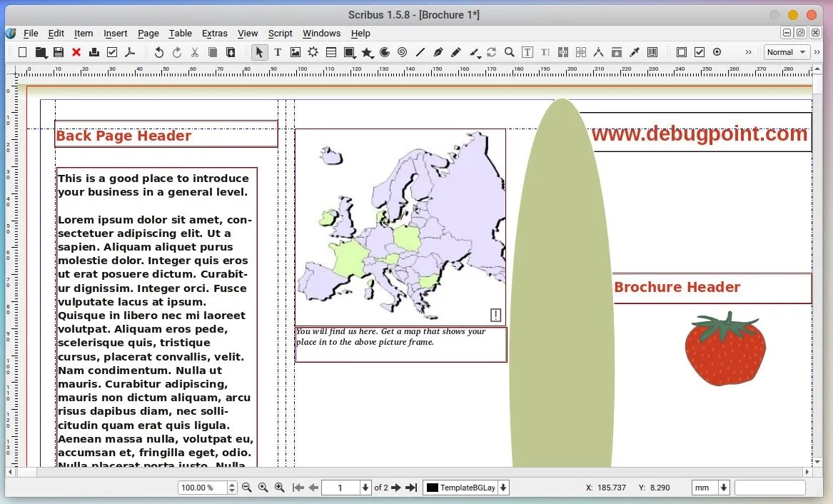Open the Script menu
Screen dimensions: 833x504
click(280, 33)
